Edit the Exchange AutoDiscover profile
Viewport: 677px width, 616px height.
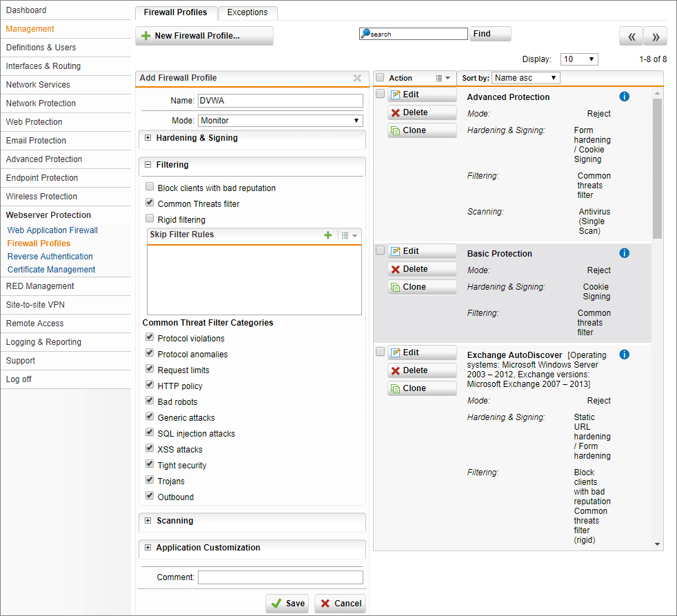[422, 352]
